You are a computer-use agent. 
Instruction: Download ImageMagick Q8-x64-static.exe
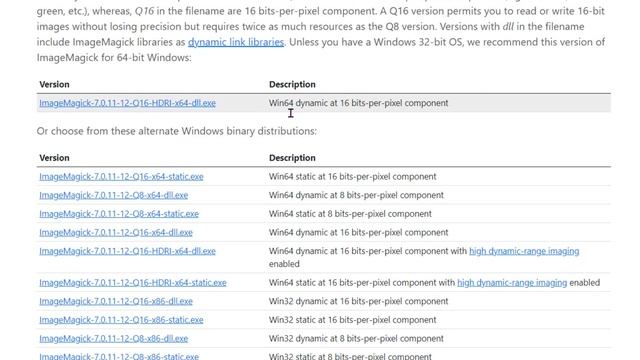click(119, 213)
